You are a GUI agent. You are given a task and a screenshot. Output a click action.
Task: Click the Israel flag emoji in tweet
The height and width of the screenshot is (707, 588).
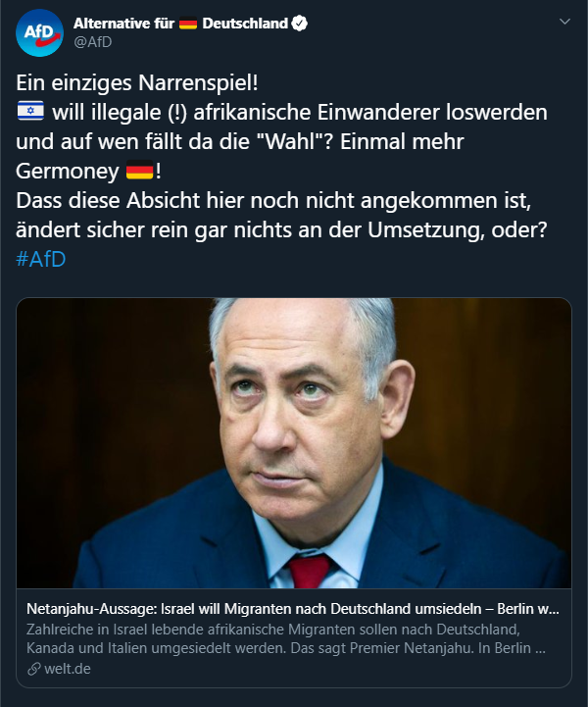coord(30,111)
